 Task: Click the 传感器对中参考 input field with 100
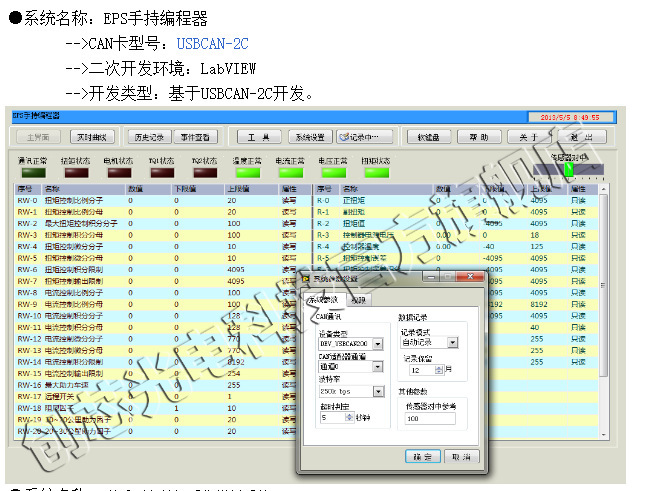[430, 418]
